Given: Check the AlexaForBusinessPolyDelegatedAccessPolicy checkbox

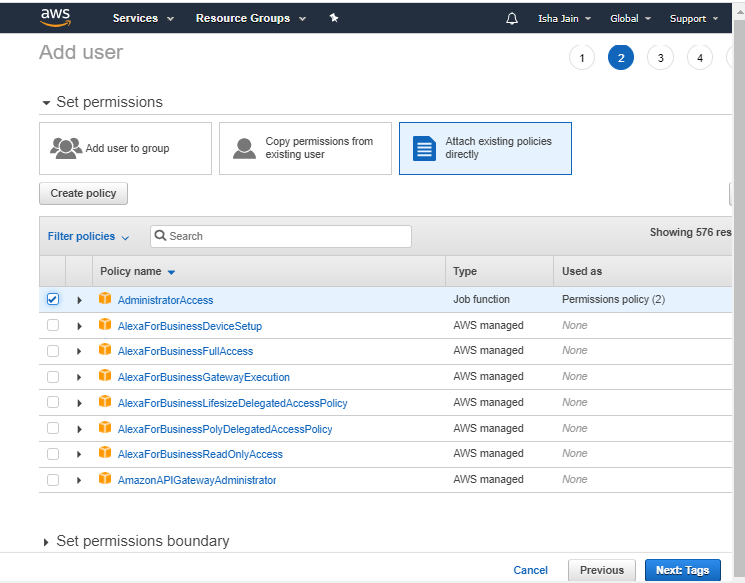Looking at the screenshot, I should tap(53, 428).
